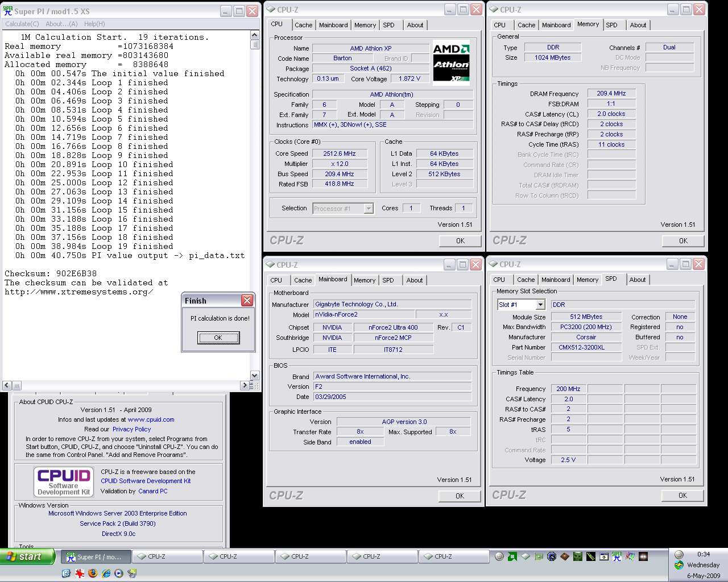Click the gray round icon left of AMD icon
The image size is (728, 582).
[x=499, y=556]
